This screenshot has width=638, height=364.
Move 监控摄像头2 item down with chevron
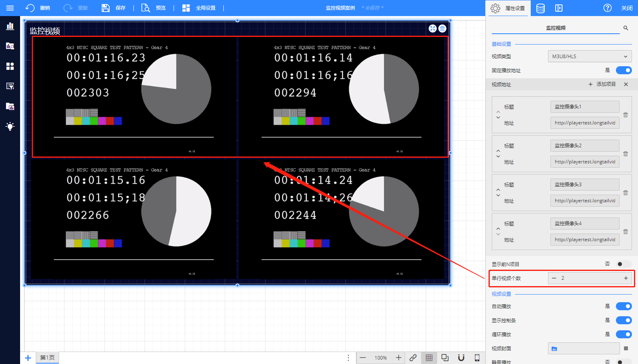(x=498, y=157)
